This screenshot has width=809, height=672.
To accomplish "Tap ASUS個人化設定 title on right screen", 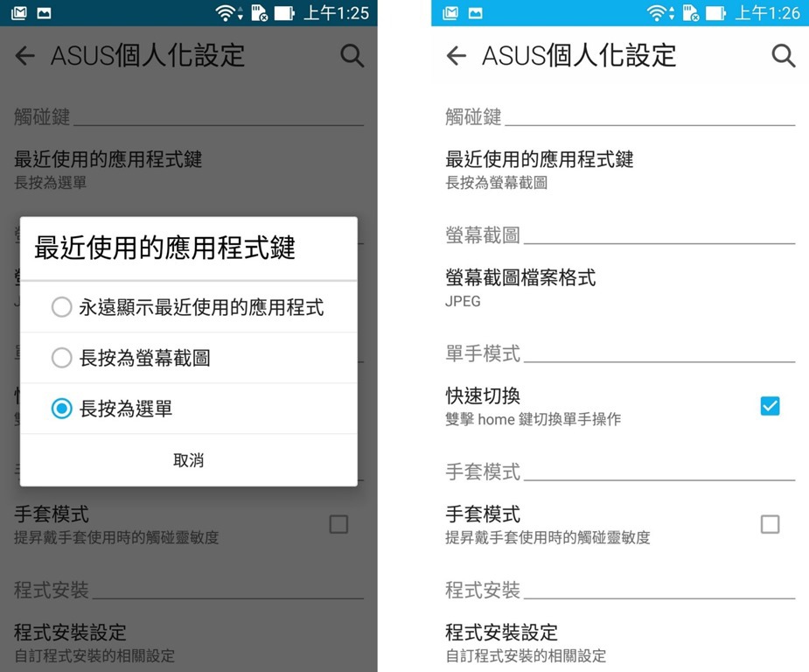I will pyautogui.click(x=579, y=56).
